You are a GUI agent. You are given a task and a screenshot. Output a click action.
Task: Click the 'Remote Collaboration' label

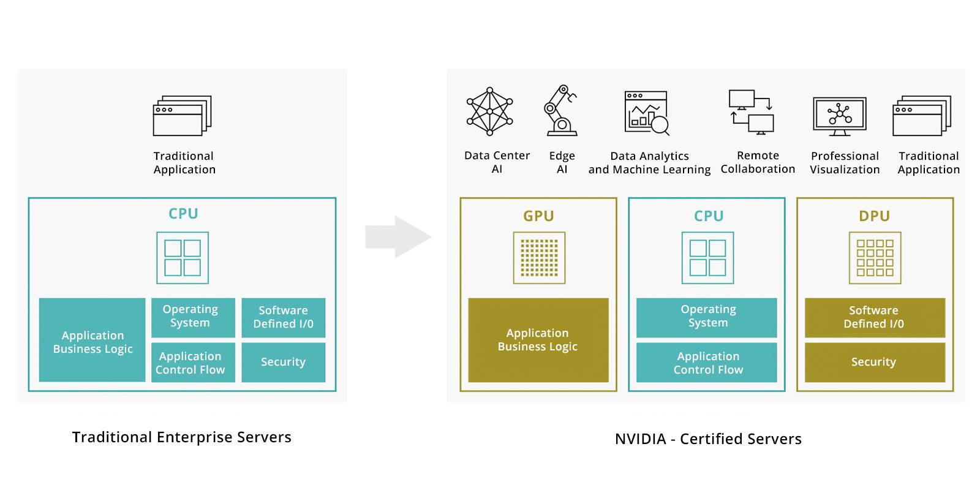[x=758, y=162]
